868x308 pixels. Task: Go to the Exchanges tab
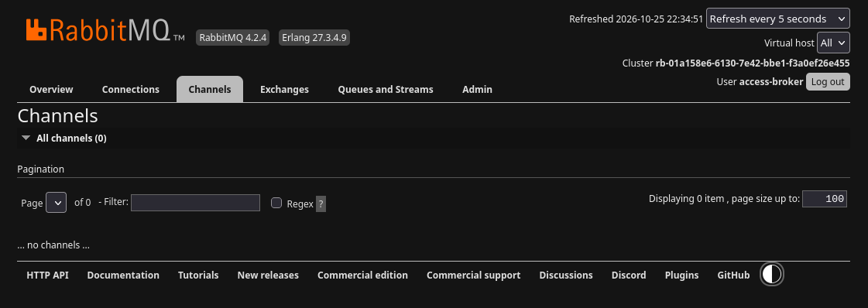284,89
